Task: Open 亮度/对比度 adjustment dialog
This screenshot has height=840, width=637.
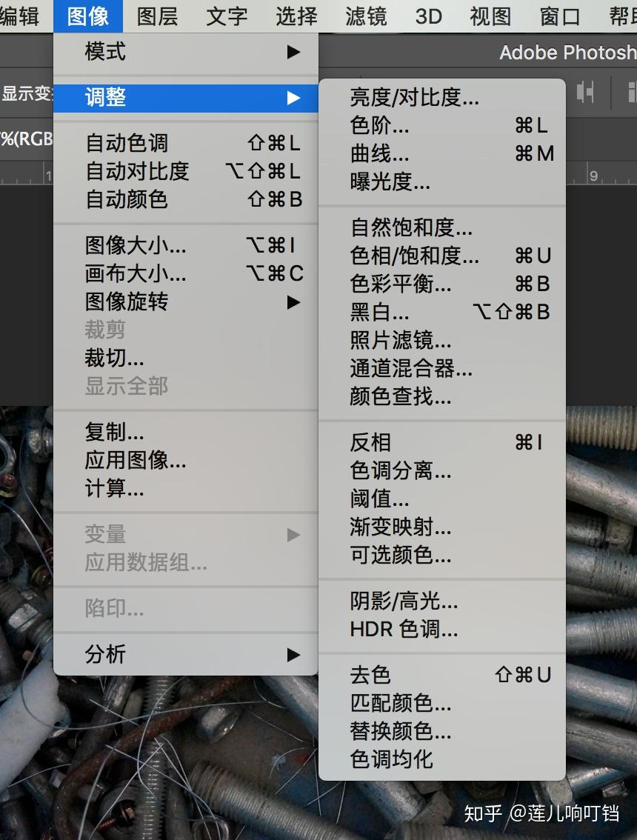Action: tap(400, 98)
